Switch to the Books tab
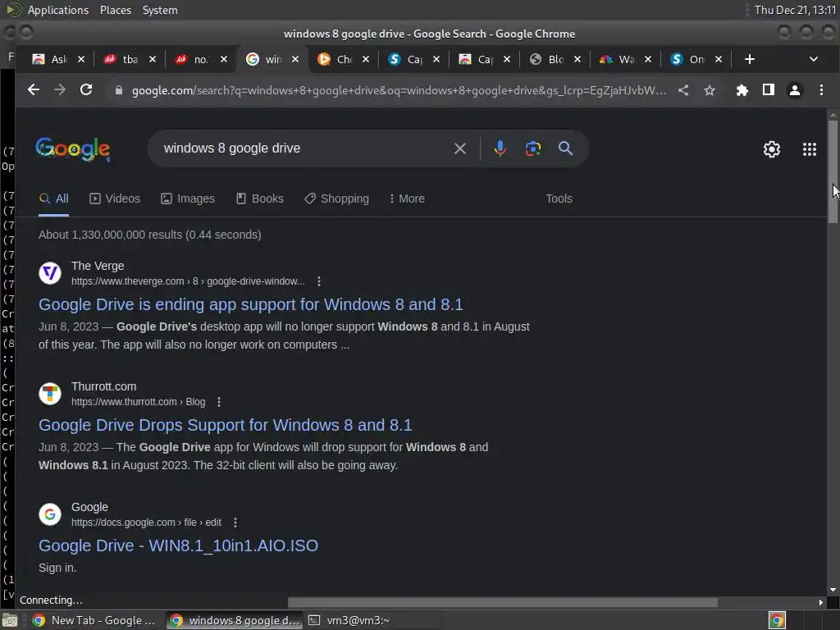 [260, 199]
